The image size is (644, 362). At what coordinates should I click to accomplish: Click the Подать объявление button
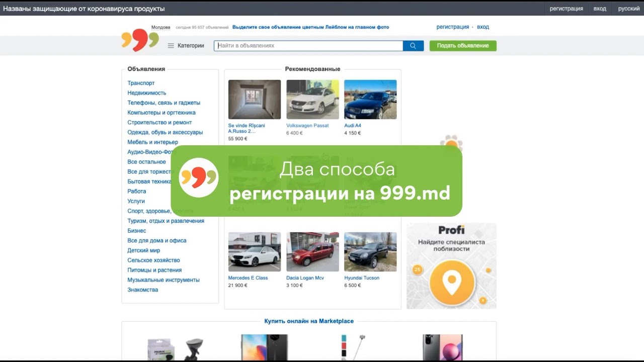coord(463,46)
